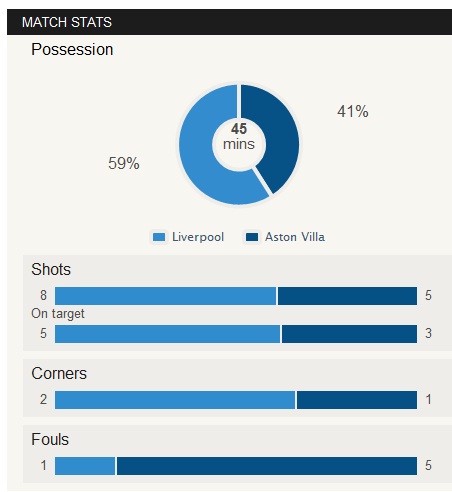Select the Aston Villa legend label
Viewport: 452px width, 492px height.
pos(295,237)
